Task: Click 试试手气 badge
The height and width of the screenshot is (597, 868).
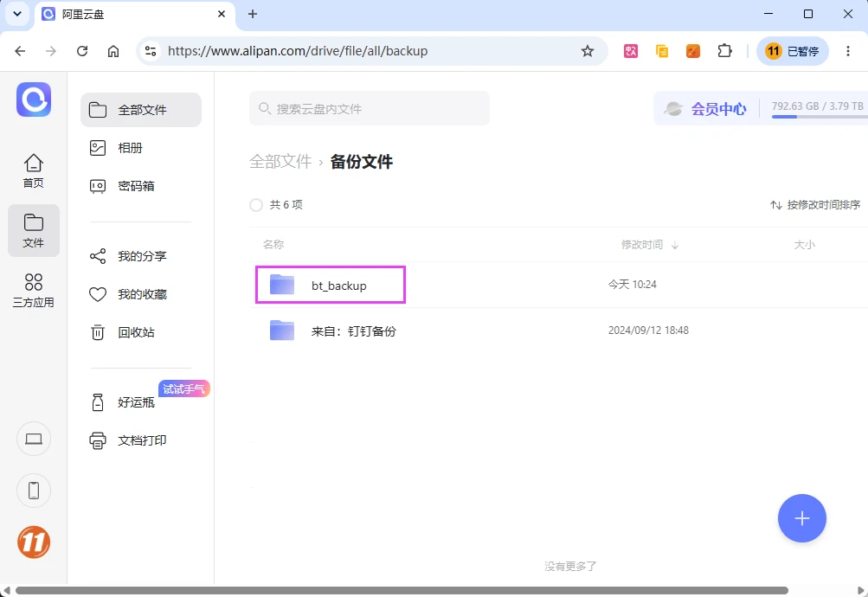Action: point(184,389)
